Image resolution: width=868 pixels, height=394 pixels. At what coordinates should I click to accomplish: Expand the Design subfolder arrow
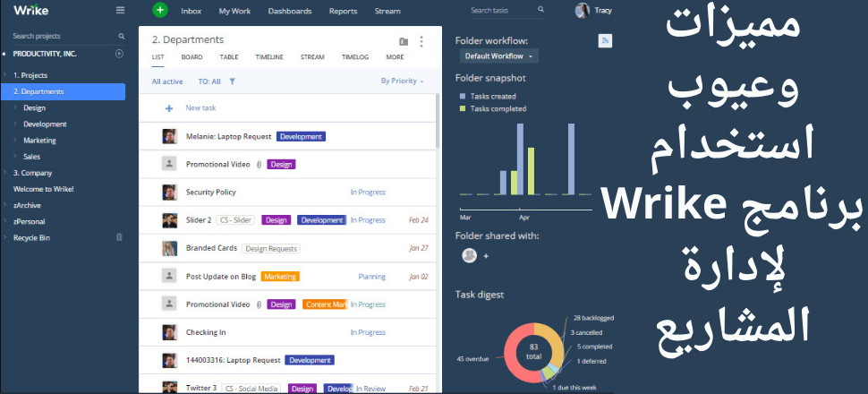pos(15,108)
